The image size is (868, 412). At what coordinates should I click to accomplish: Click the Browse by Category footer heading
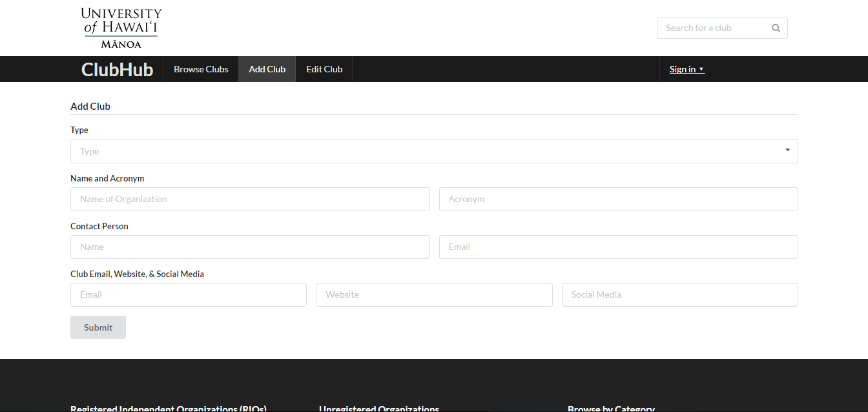[611, 408]
